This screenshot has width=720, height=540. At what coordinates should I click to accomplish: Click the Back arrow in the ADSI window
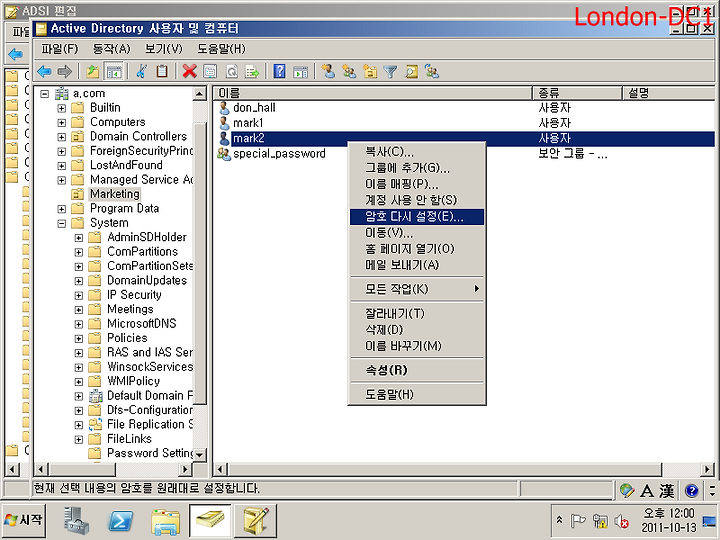point(16,55)
